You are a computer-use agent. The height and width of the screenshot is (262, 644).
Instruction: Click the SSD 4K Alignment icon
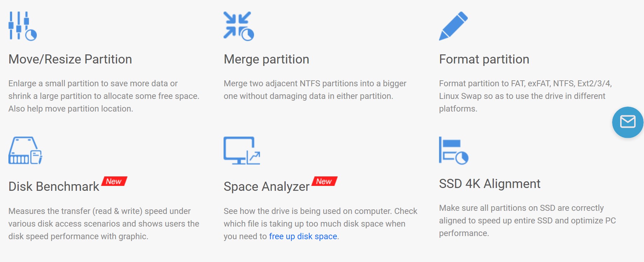coord(454,150)
